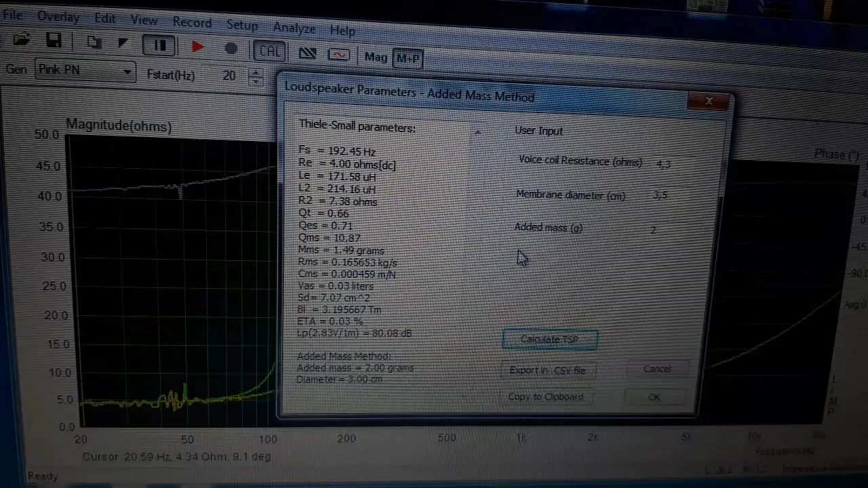Click the Open file folder icon
Viewport: 868px width, 488px height.
tap(21, 40)
